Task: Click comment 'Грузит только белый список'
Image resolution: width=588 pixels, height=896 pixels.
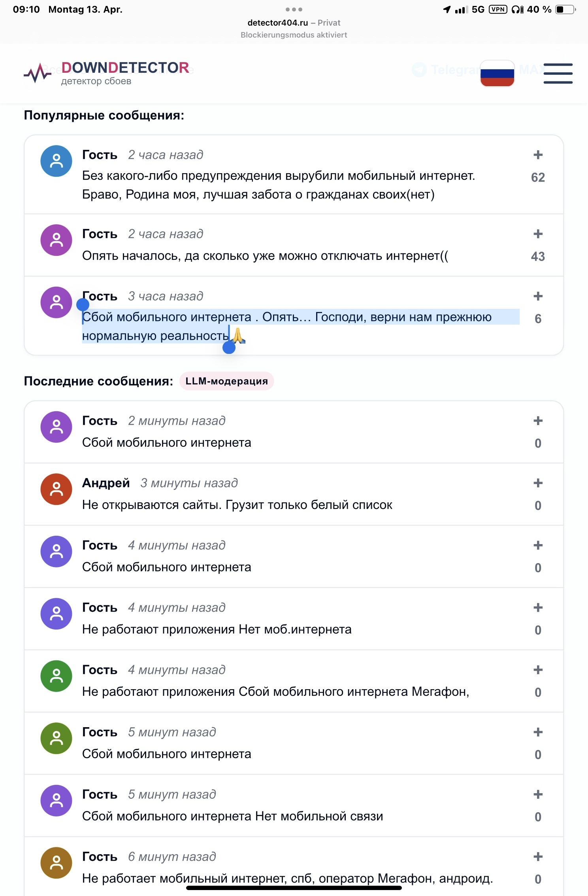Action: pyautogui.click(x=237, y=505)
